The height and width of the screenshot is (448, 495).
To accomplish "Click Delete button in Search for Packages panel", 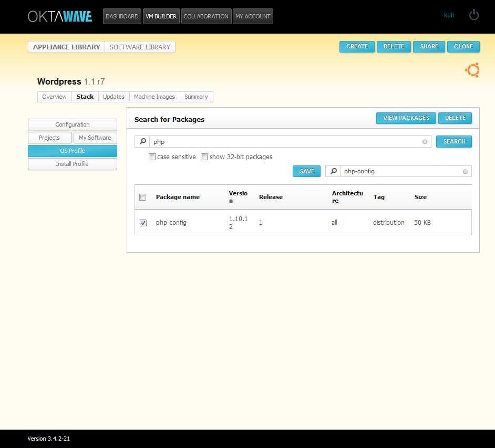I will 455,118.
